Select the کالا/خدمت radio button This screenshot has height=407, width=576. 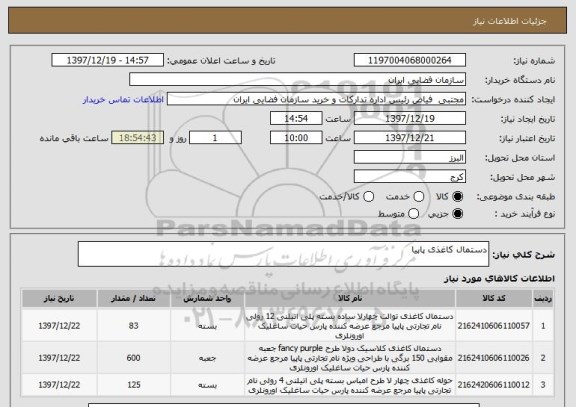coord(368,197)
